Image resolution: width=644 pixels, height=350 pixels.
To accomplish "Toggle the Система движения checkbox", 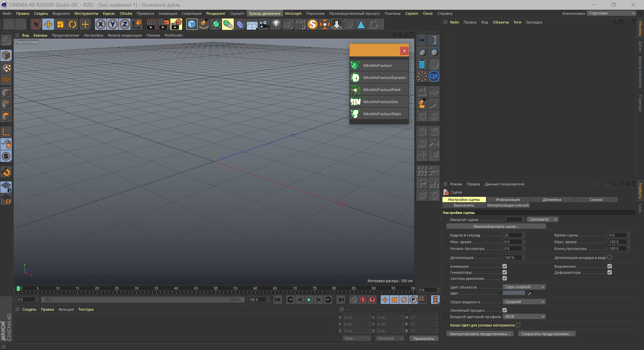I will click(504, 278).
